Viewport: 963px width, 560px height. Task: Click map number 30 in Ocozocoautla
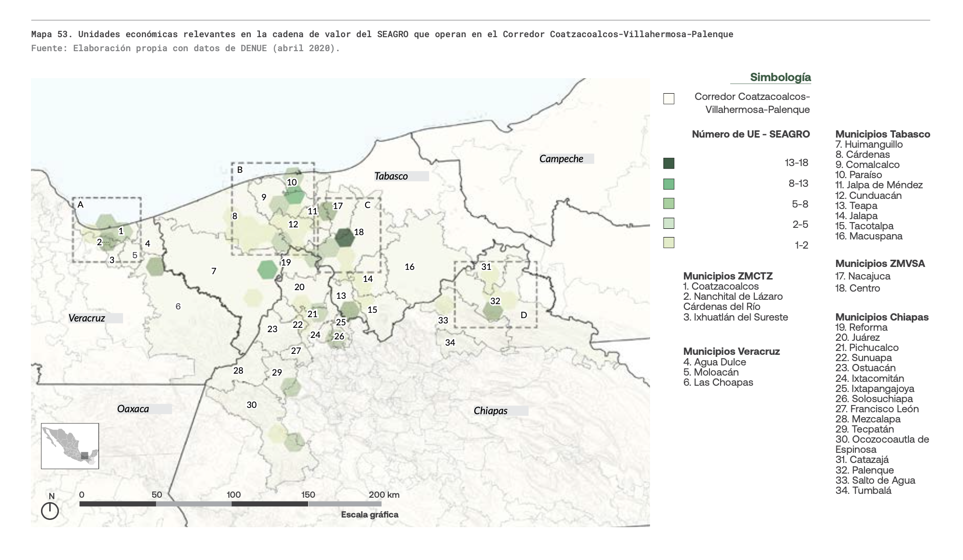point(252,405)
